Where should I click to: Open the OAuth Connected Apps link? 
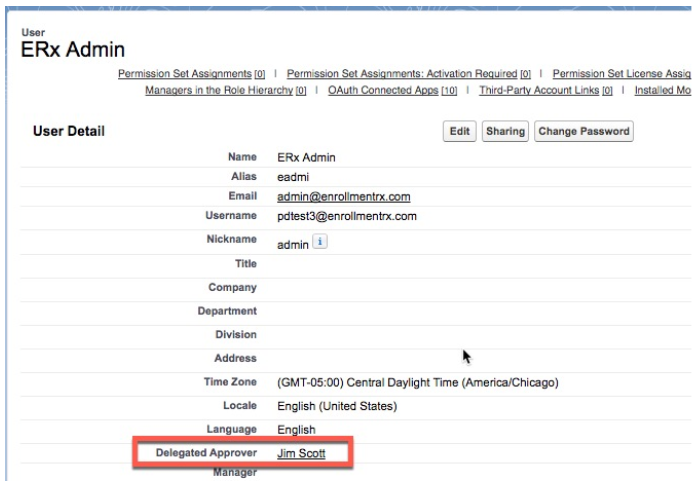click(384, 90)
